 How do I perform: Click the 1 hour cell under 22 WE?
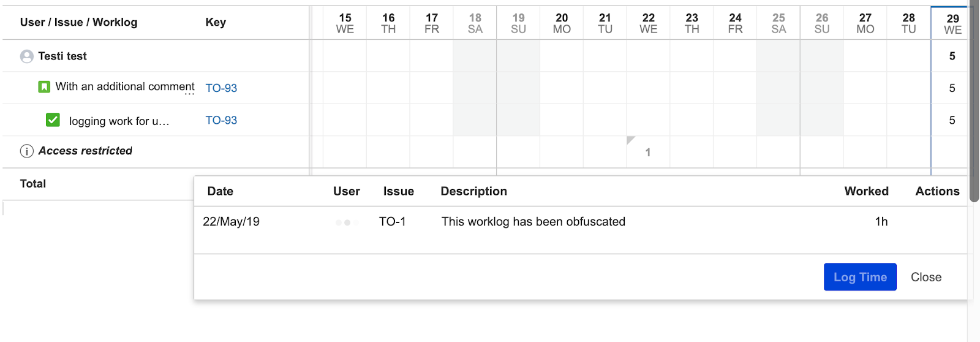click(648, 153)
